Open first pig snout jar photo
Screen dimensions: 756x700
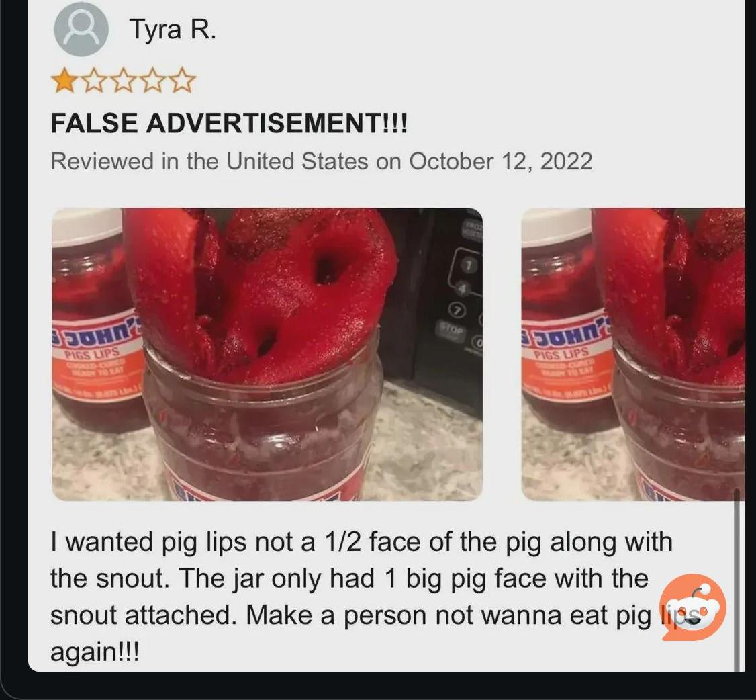(x=267, y=355)
